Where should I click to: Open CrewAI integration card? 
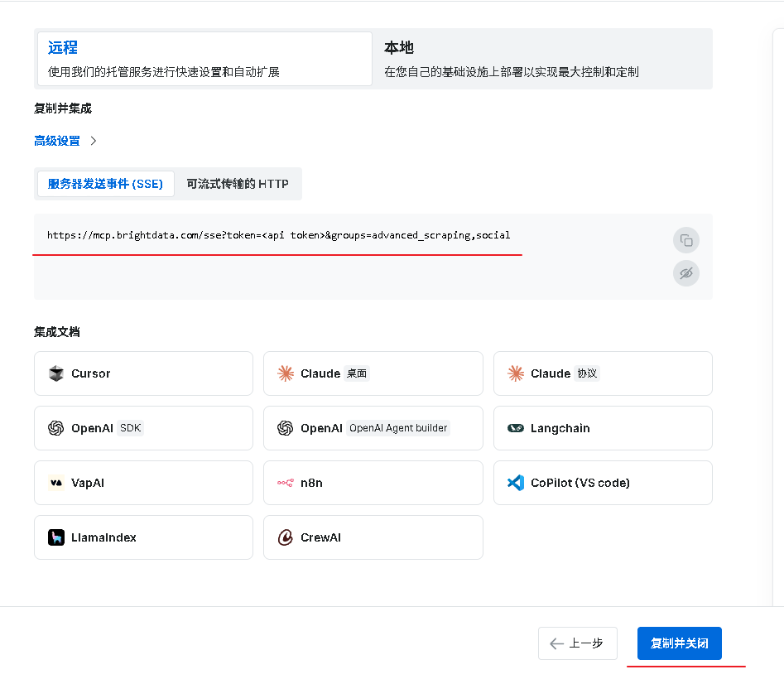[x=373, y=537]
